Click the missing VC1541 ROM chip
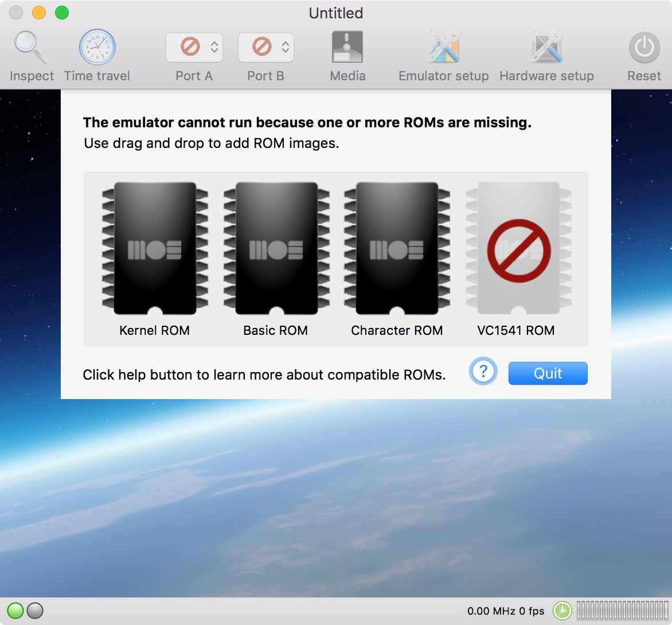This screenshot has width=672, height=625. tap(518, 248)
